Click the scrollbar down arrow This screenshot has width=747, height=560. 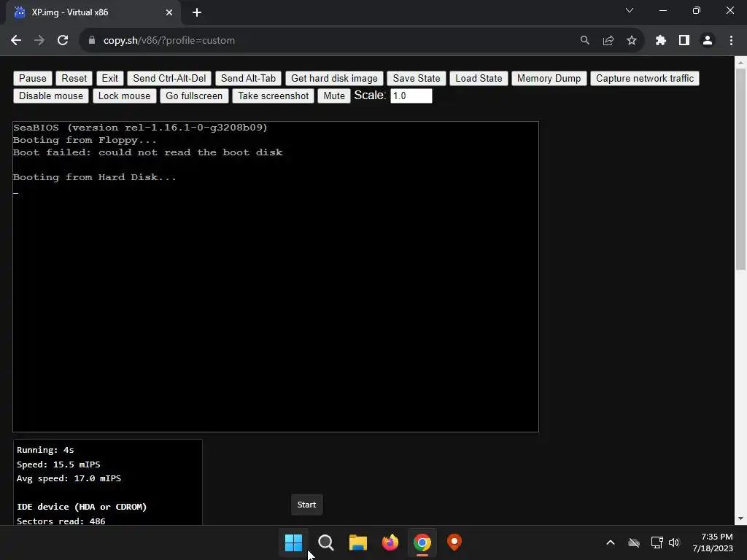(740, 518)
